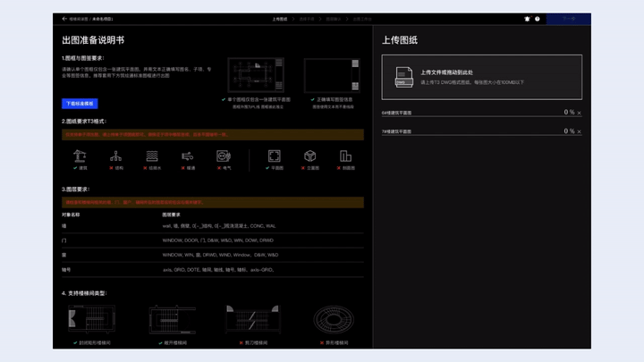Click the 'wall' layer requirement row
Image resolution: width=644 pixels, height=362 pixels.
[x=213, y=226]
